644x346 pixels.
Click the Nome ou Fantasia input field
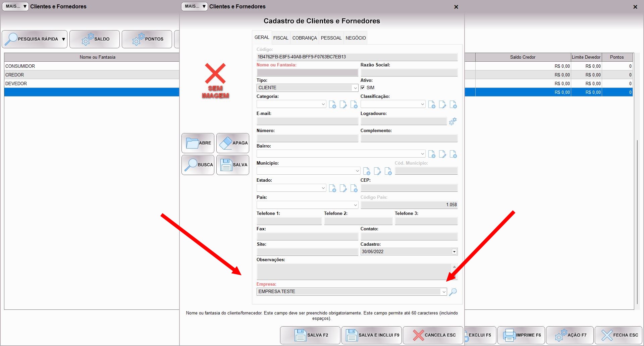point(307,72)
